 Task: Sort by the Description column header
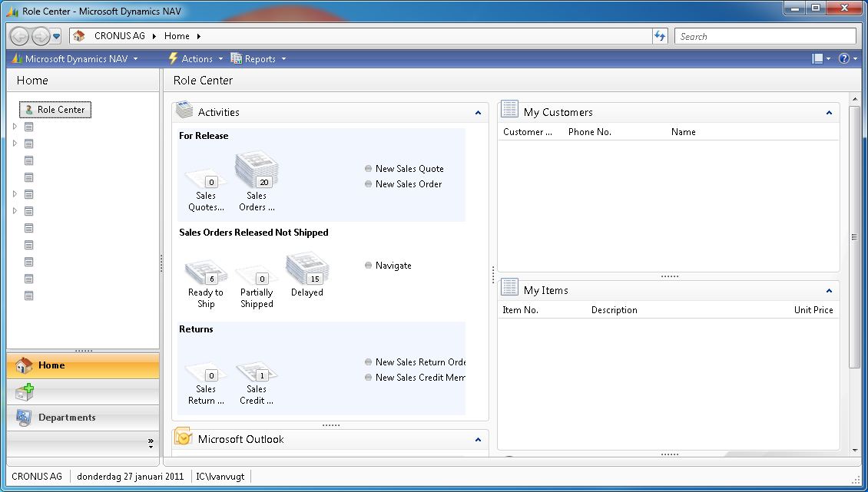614,311
